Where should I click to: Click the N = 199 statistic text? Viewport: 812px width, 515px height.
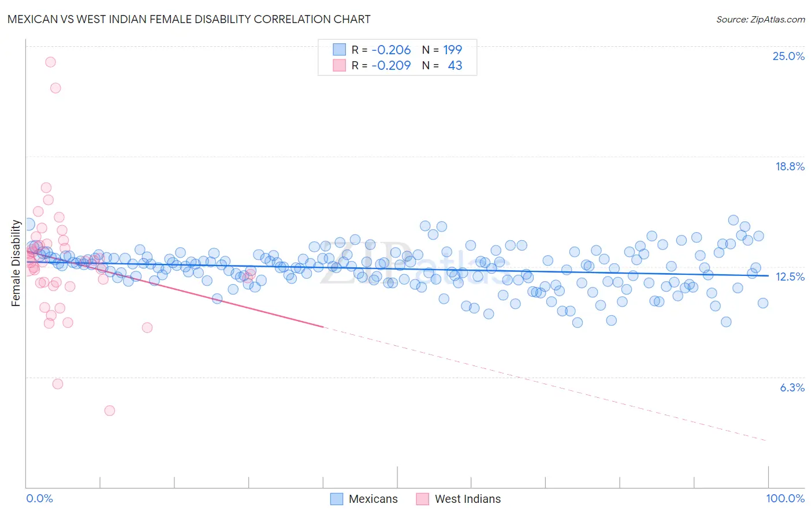coord(442,50)
